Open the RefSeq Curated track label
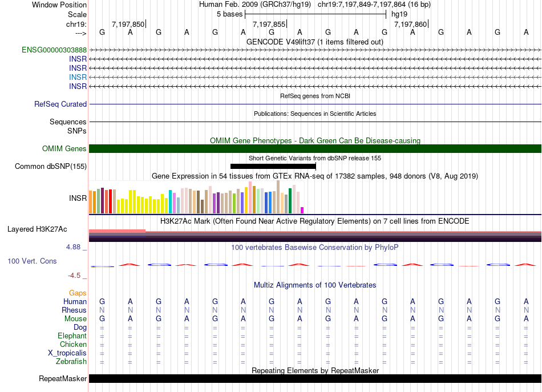This screenshot has width=542, height=392. [60, 104]
